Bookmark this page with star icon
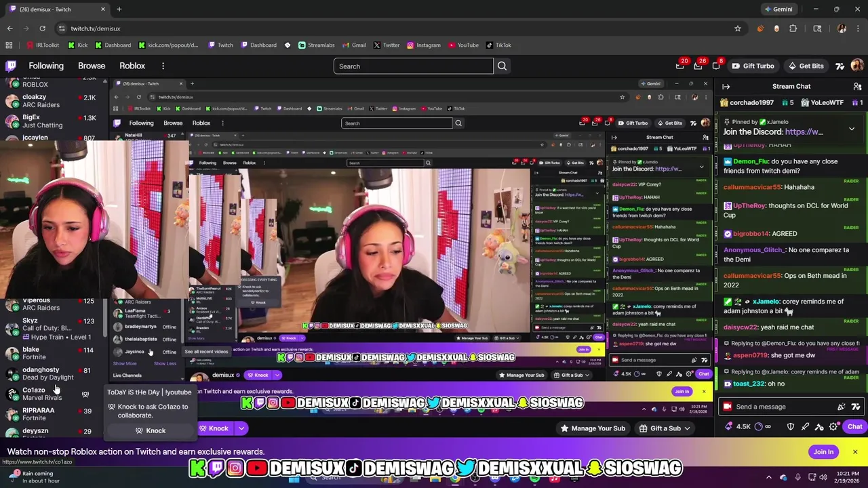The image size is (868, 488). 738,28
